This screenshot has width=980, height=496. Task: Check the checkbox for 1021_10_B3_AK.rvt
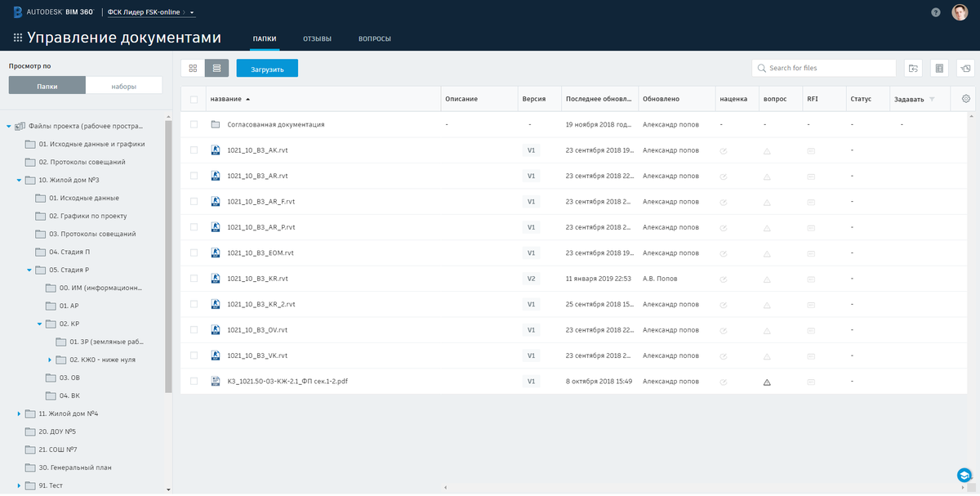[193, 150]
